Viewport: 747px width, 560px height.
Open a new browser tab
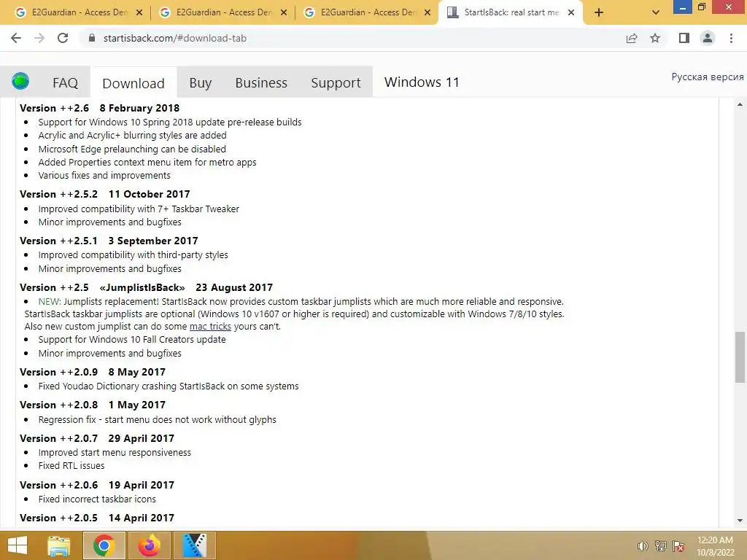tap(599, 13)
